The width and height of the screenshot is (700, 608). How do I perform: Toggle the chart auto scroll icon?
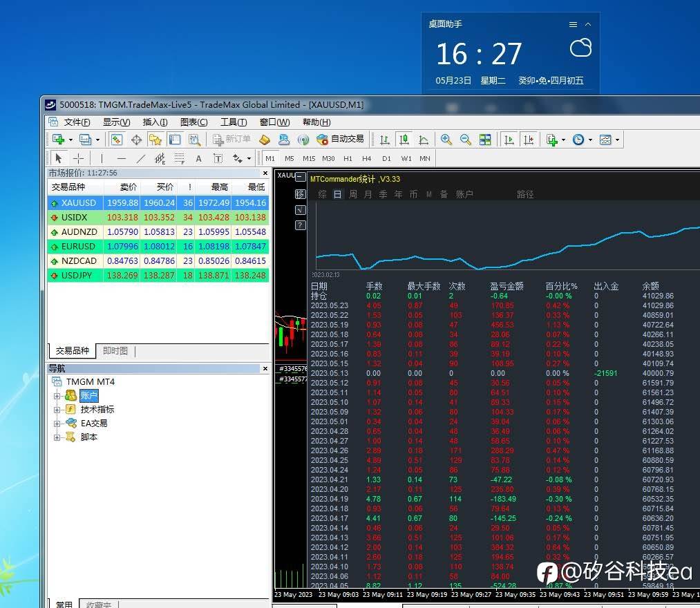(x=509, y=140)
